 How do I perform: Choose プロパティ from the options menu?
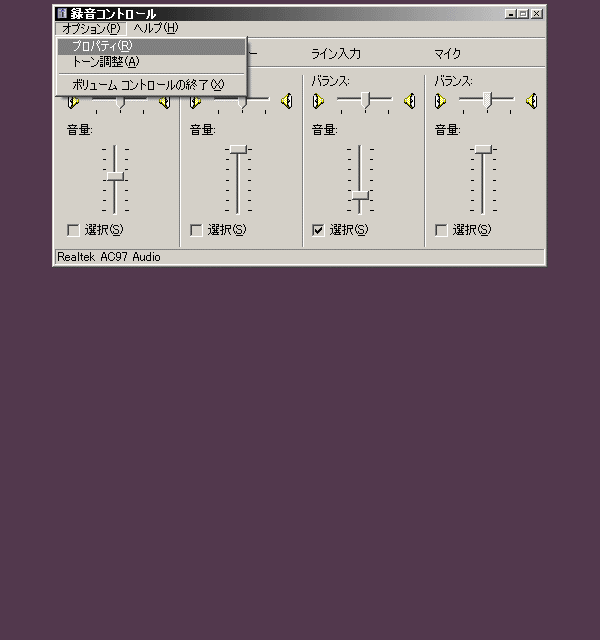click(102, 46)
